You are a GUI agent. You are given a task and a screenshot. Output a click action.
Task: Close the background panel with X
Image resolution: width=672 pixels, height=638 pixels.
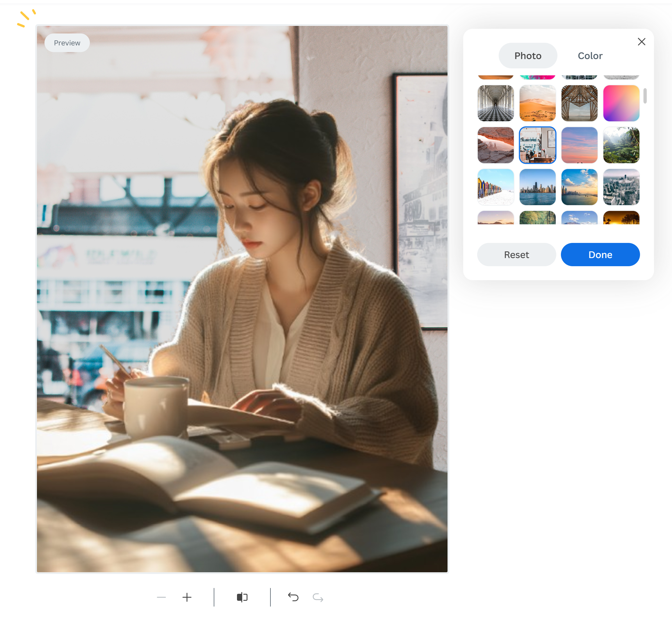tap(641, 42)
